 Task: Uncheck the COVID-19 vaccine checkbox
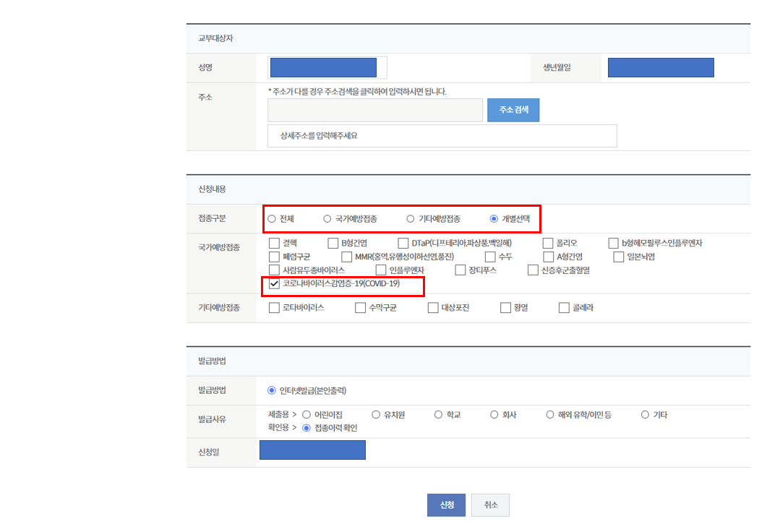point(275,283)
